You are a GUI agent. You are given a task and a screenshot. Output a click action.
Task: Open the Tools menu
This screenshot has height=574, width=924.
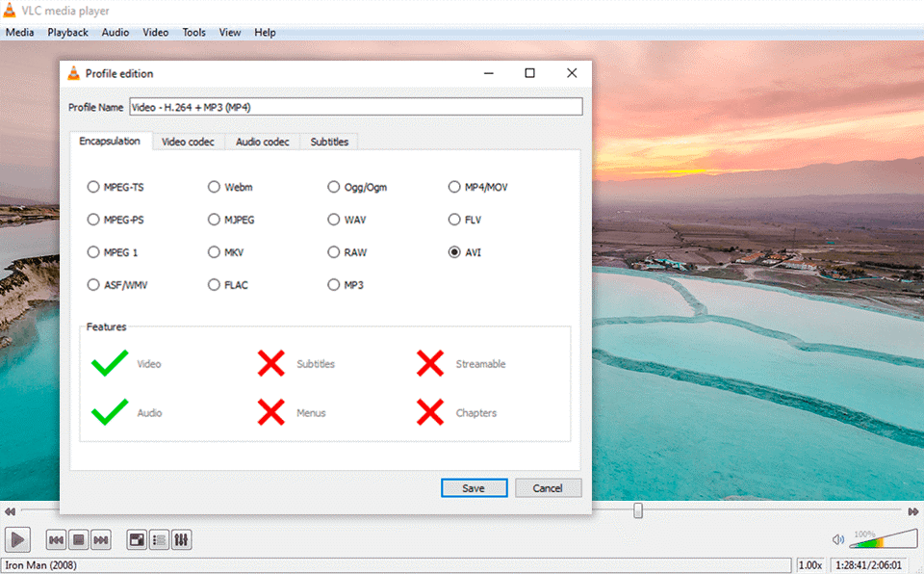click(193, 33)
